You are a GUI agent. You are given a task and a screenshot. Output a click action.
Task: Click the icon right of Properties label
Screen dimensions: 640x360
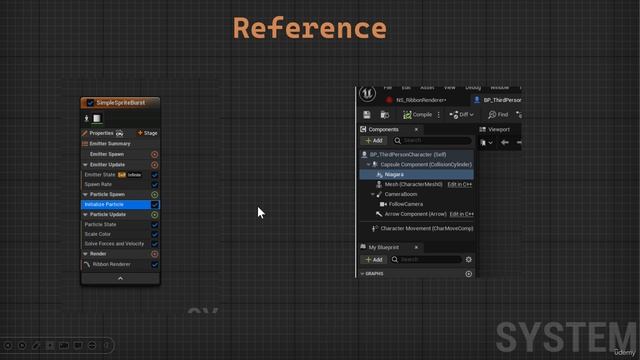119,133
